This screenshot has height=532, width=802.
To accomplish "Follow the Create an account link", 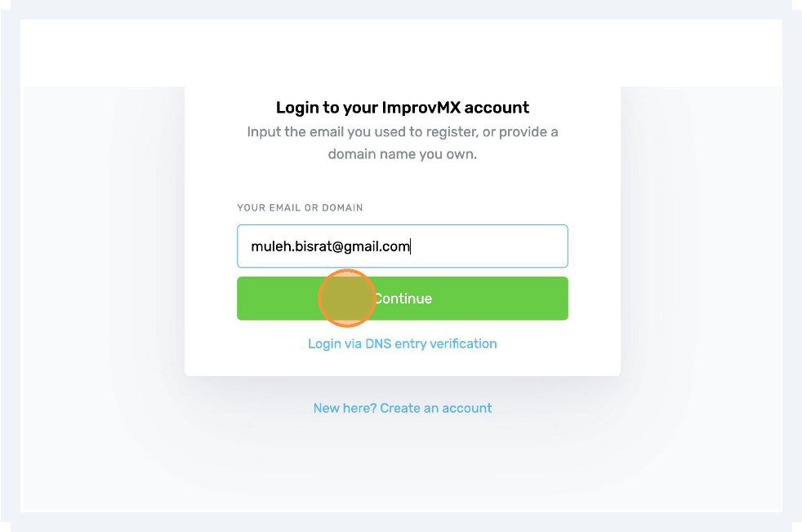I will coord(436,408).
